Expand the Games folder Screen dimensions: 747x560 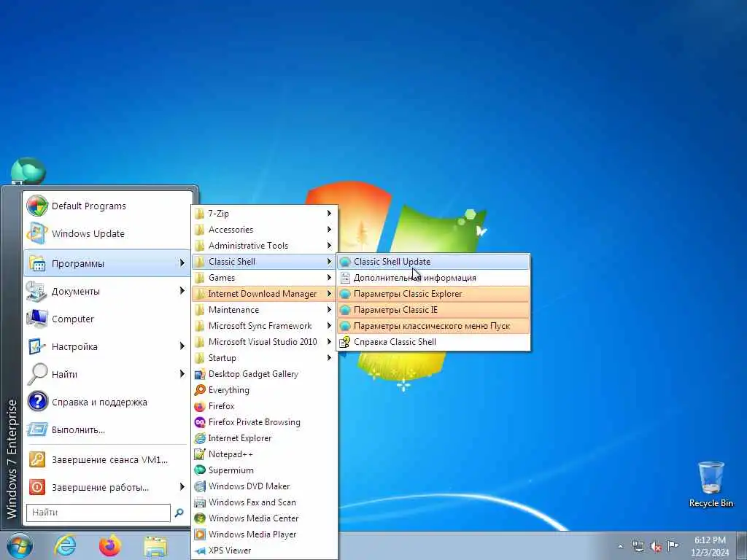[265, 278]
